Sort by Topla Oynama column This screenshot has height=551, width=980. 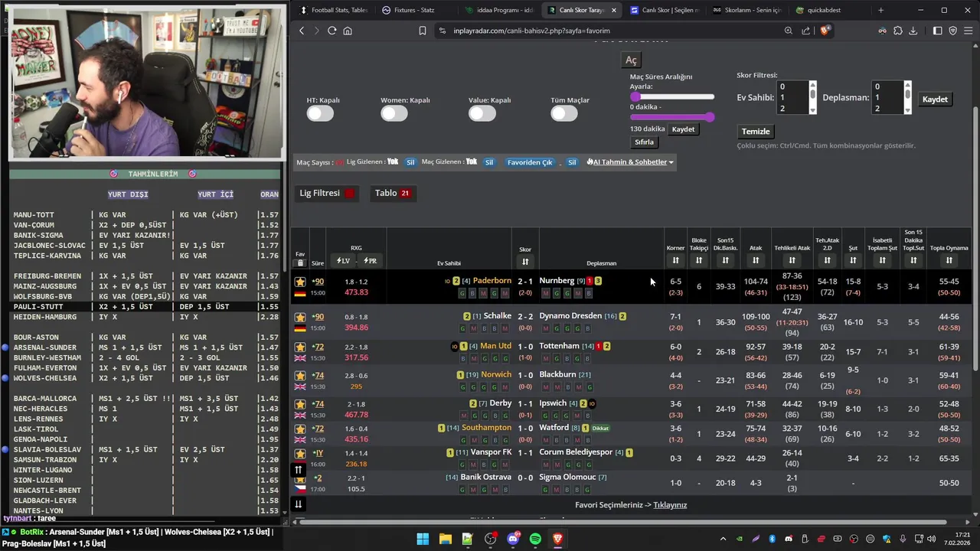click(x=949, y=261)
